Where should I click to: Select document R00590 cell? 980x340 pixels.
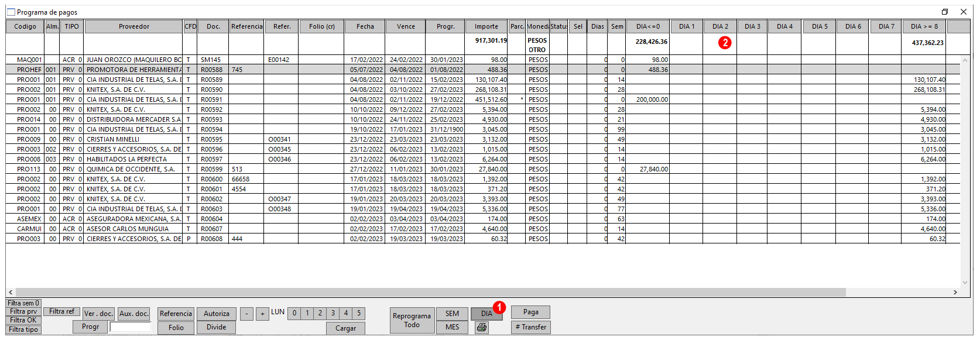[x=213, y=90]
